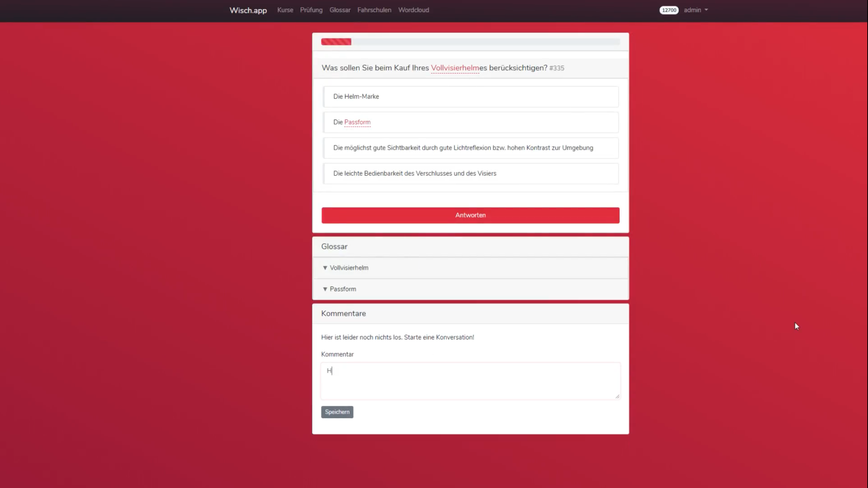Open the Wordcloud section
868x488 pixels.
[413, 10]
